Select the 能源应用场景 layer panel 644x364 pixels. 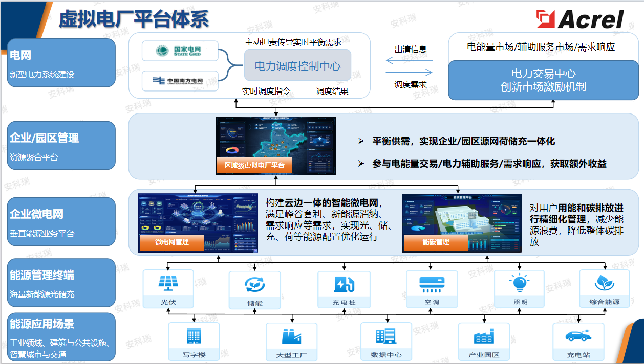click(62, 337)
